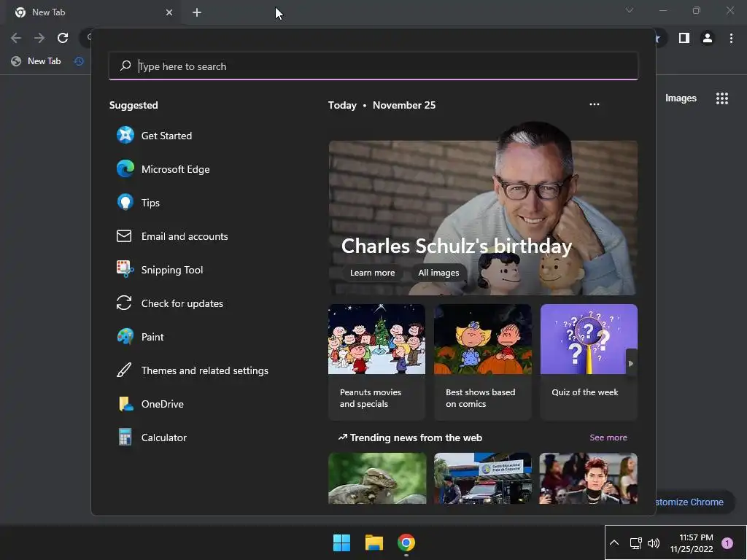
Task: Open Peanuts movies and specials card
Action: coord(376,362)
